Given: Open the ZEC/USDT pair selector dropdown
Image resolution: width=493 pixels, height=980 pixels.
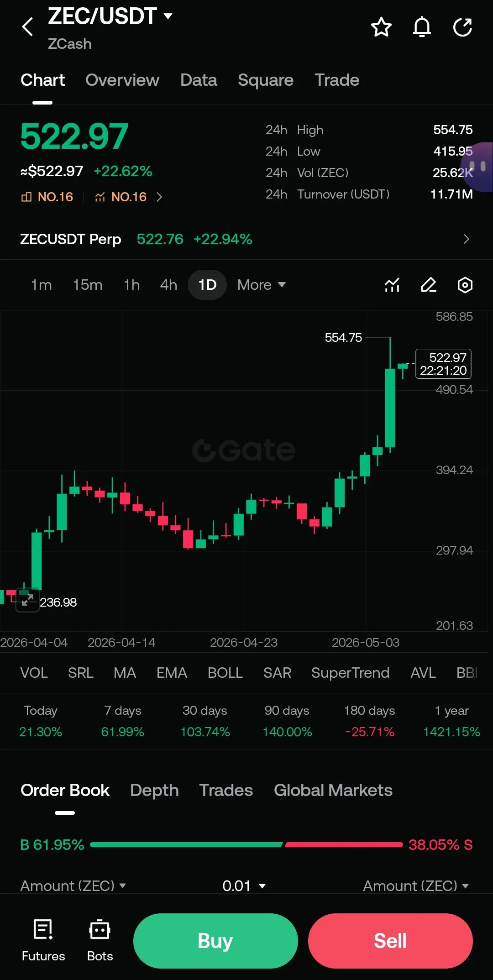Looking at the screenshot, I should (110, 16).
